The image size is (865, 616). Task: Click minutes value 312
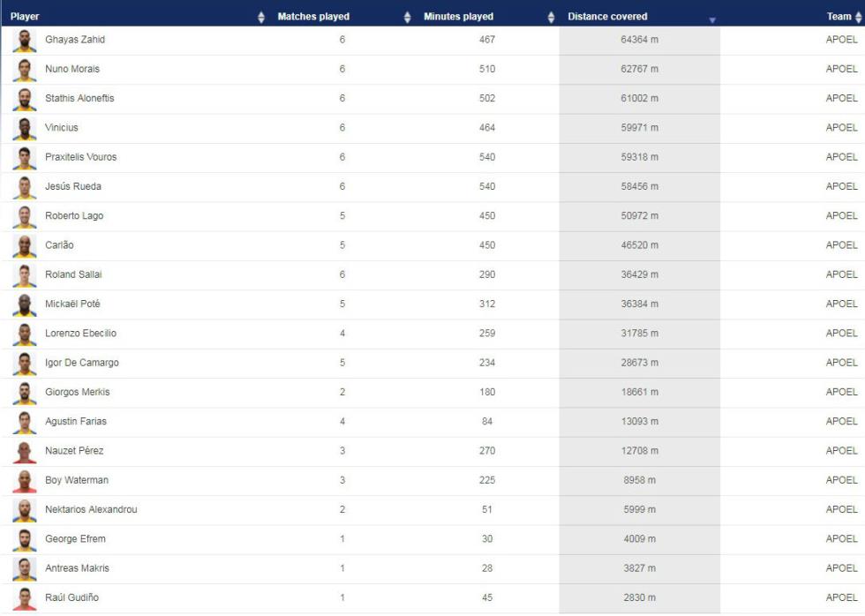tap(487, 304)
